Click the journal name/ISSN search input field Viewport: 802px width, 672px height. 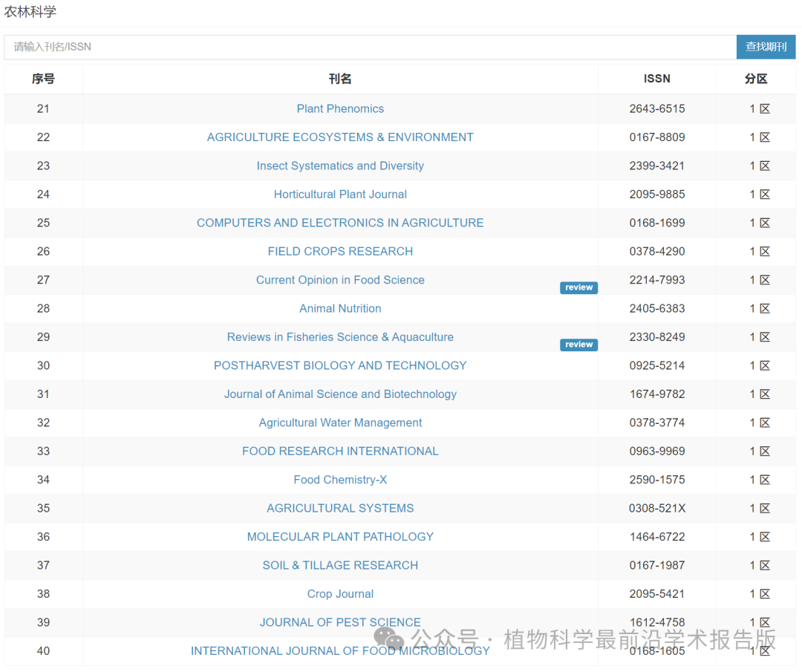click(x=370, y=47)
